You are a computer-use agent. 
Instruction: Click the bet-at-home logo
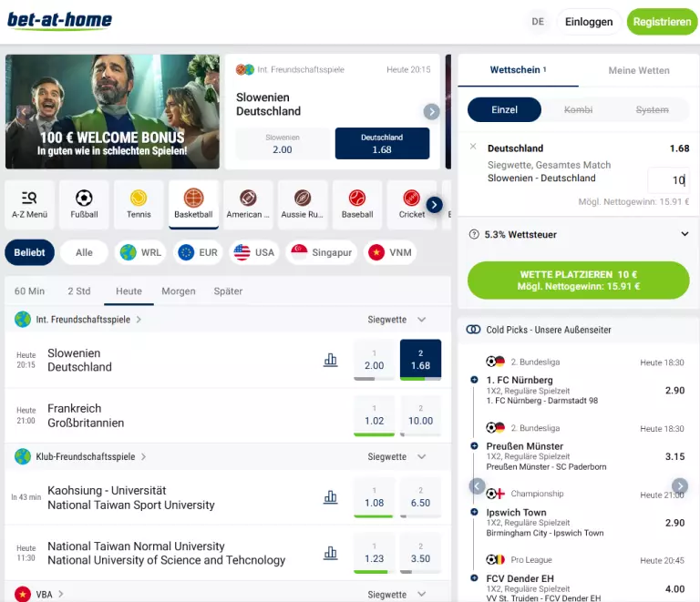coord(59,21)
